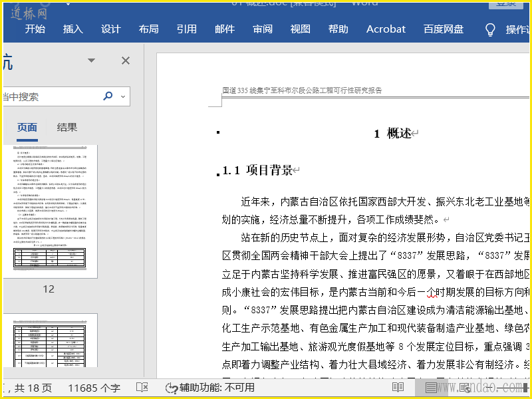The height and width of the screenshot is (399, 532).
Task: Click the 共 18 页 page count in status bar
Action: pyautogui.click(x=33, y=388)
